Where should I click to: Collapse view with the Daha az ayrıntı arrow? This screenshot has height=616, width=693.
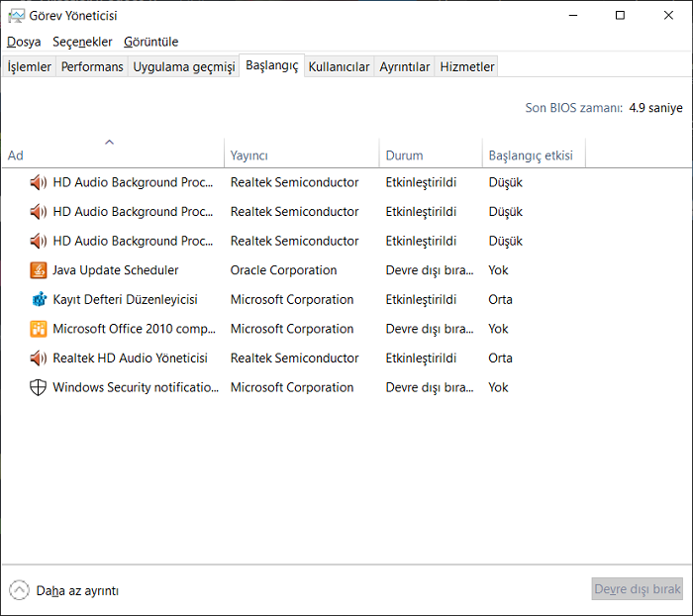pyautogui.click(x=19, y=590)
